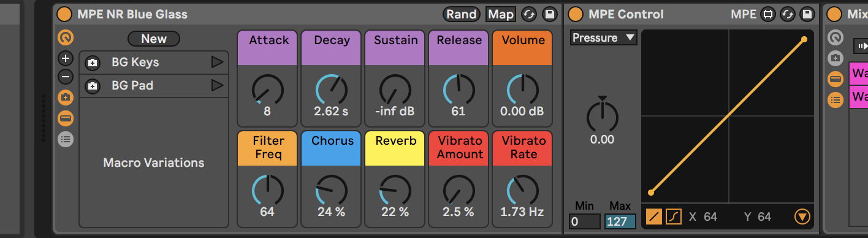
Task: Save the MPE NR Blue Glass preset
Action: click(x=550, y=14)
